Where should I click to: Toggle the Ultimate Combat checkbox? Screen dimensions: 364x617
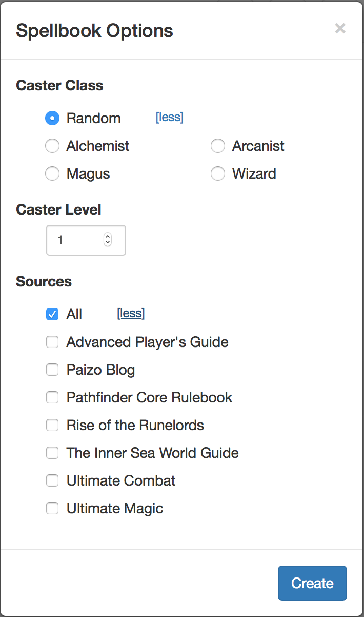pyautogui.click(x=52, y=480)
